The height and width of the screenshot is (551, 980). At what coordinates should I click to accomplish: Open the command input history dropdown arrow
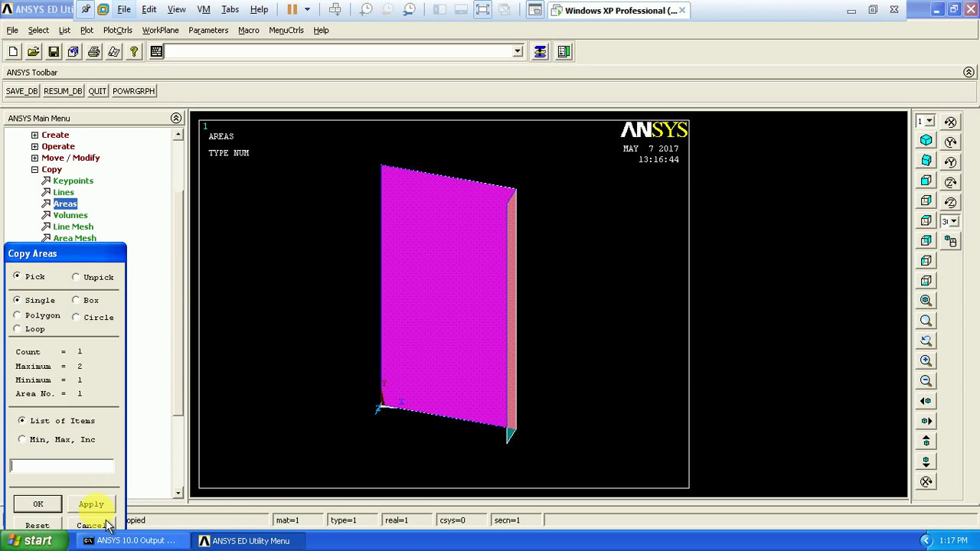(x=518, y=51)
